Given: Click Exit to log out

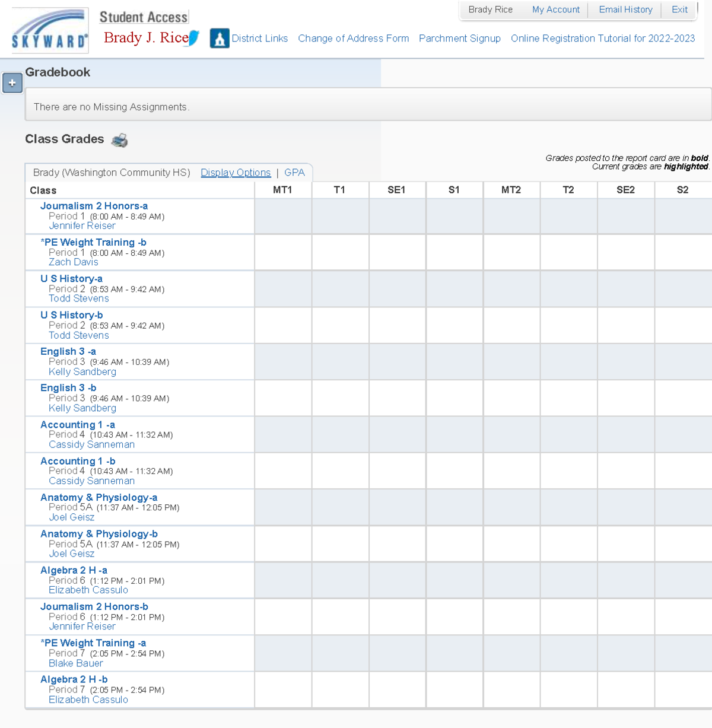Looking at the screenshot, I should (x=679, y=9).
